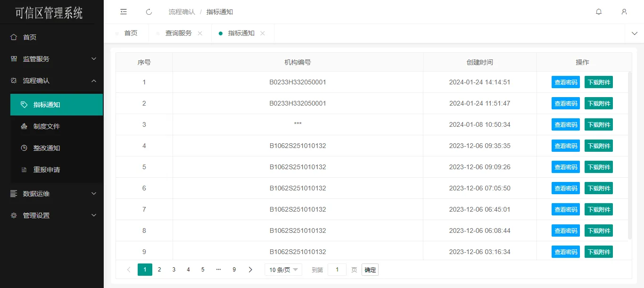Close the 指标通知 tab

click(x=263, y=33)
